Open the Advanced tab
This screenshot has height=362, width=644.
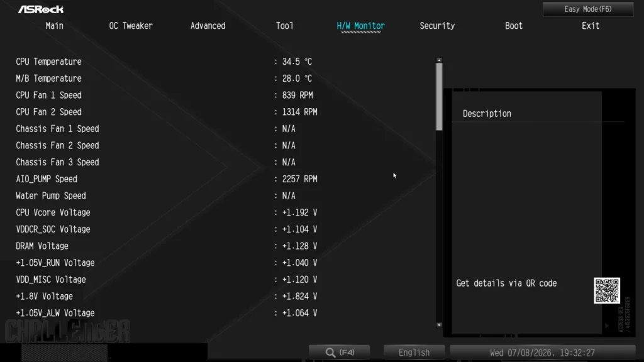point(208,26)
